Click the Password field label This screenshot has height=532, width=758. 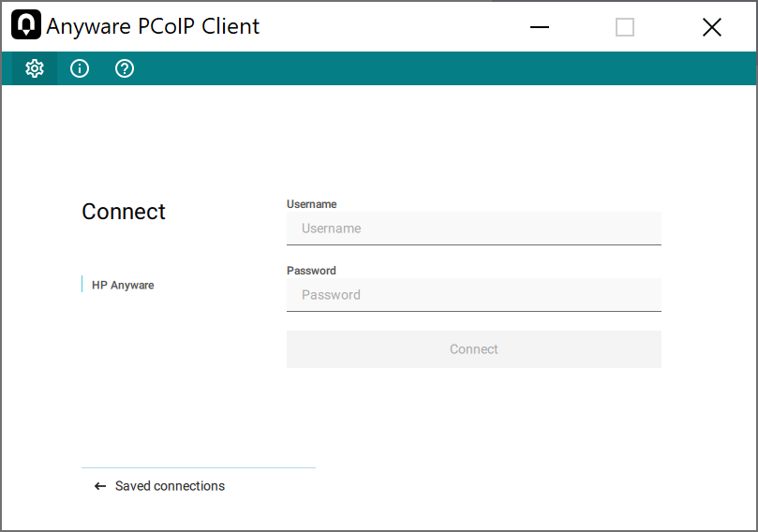pos(311,271)
